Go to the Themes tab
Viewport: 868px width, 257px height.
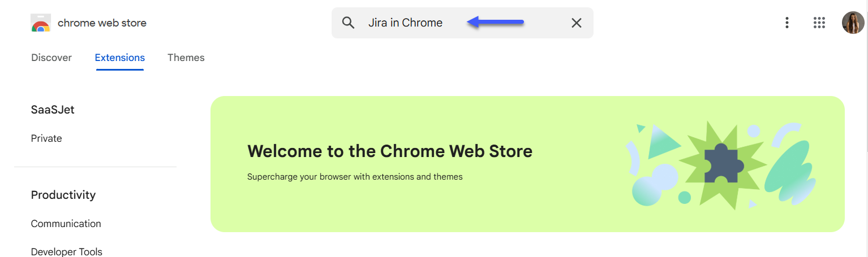pyautogui.click(x=186, y=58)
